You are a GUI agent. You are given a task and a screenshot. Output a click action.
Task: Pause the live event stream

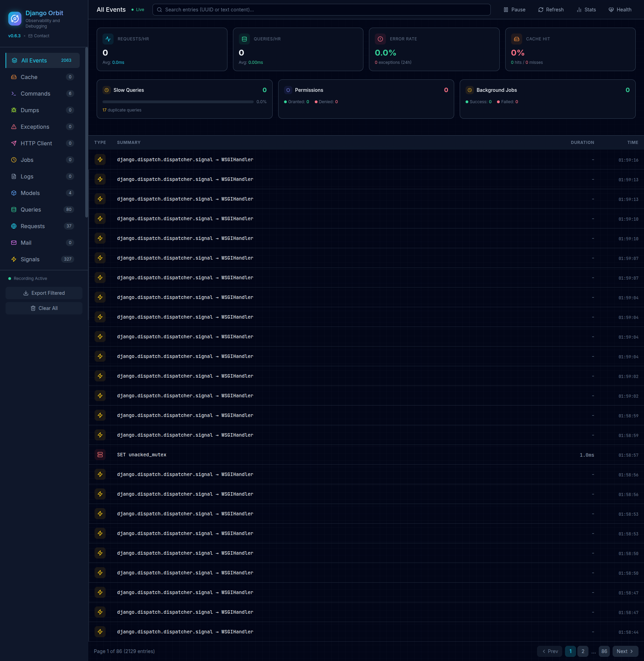514,10
